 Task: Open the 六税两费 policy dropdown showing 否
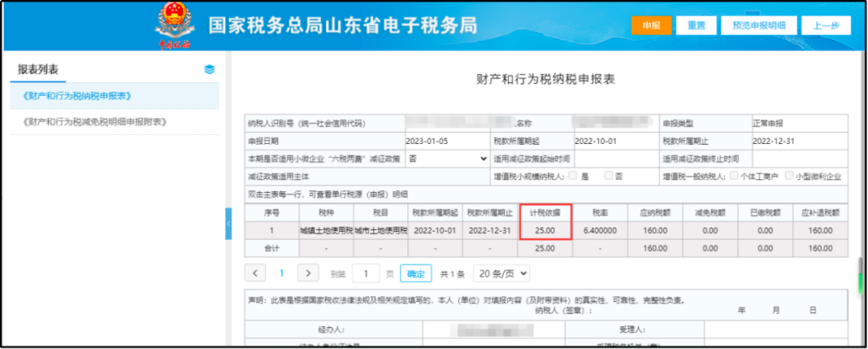click(x=448, y=159)
